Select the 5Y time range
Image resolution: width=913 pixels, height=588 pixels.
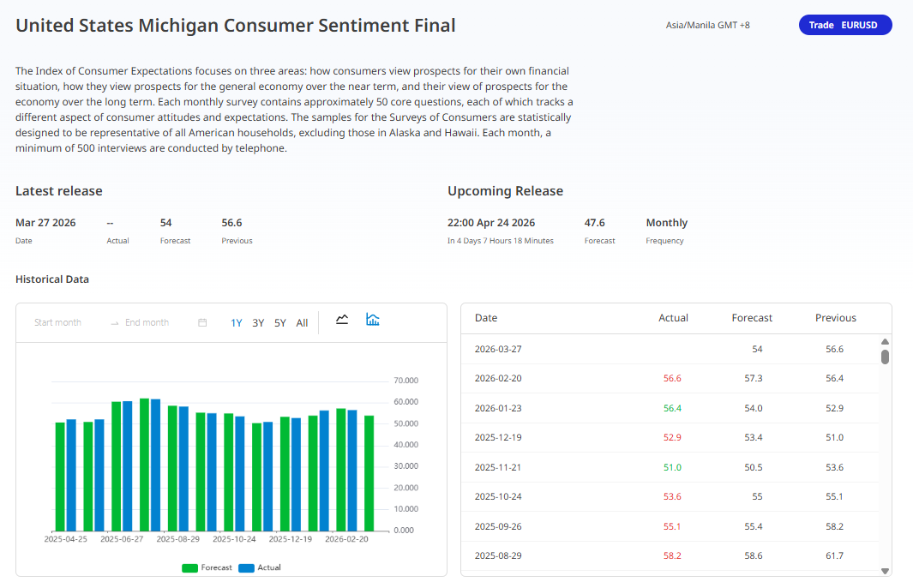tap(280, 323)
